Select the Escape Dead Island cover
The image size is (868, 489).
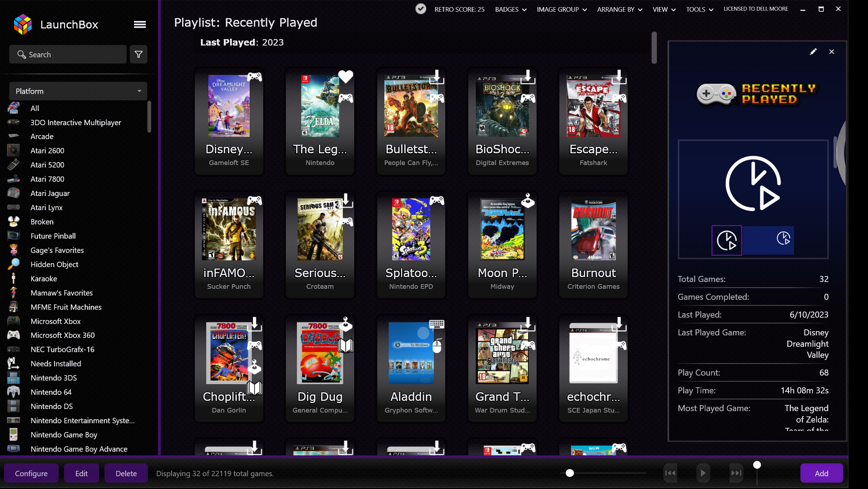coord(593,106)
